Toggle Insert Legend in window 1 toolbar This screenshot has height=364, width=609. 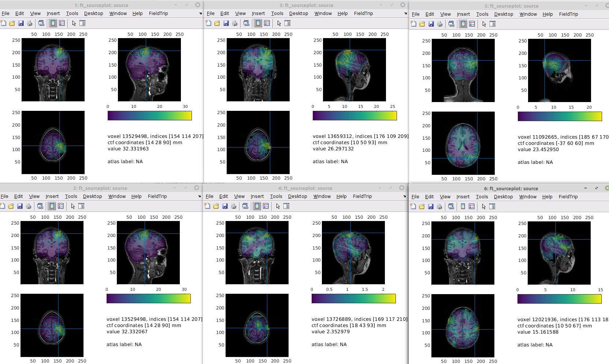62,23
